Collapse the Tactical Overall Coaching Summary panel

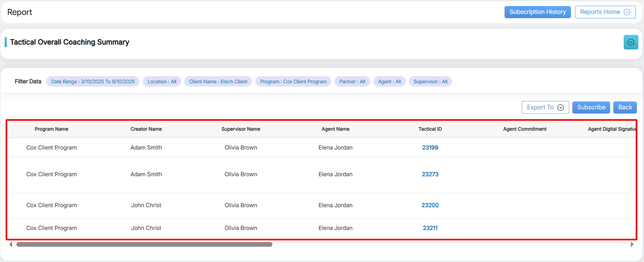pyautogui.click(x=630, y=42)
